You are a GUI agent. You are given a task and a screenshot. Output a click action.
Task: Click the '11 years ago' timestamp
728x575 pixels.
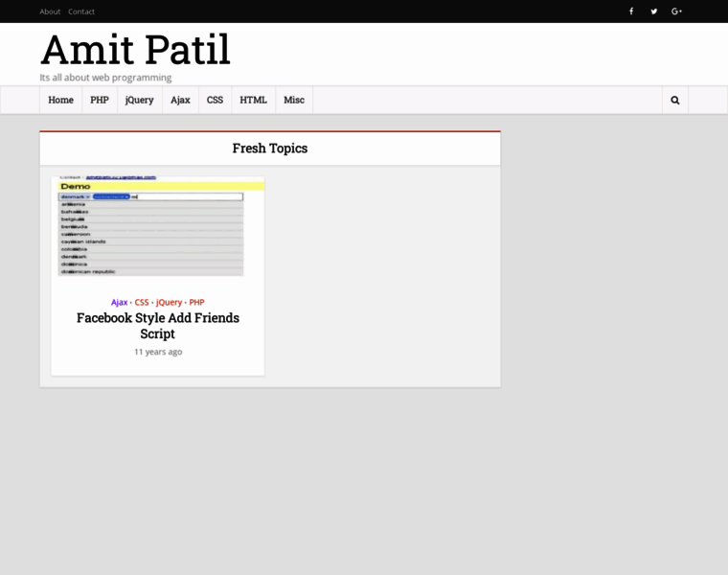point(158,352)
